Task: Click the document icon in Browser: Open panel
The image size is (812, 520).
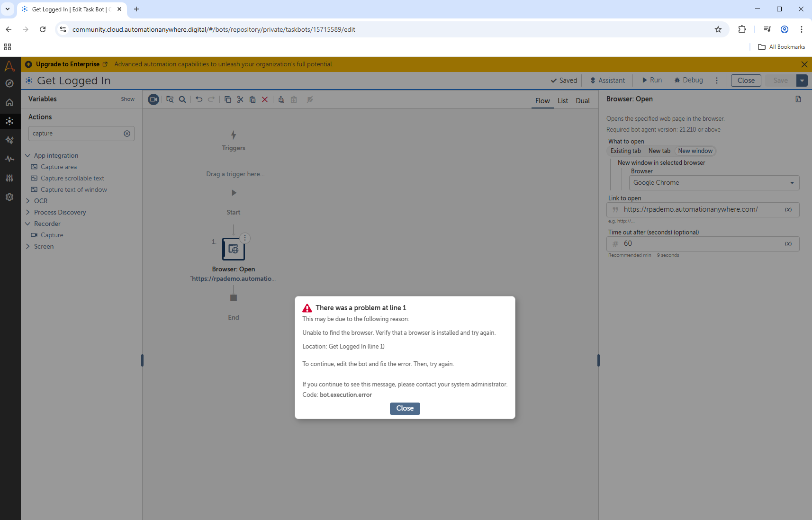Action: point(798,99)
